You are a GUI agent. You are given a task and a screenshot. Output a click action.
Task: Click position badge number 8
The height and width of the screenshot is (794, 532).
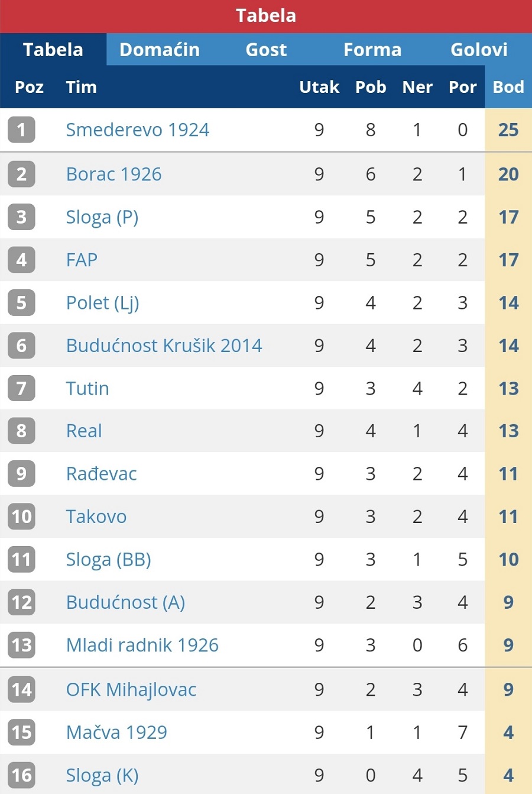(21, 431)
